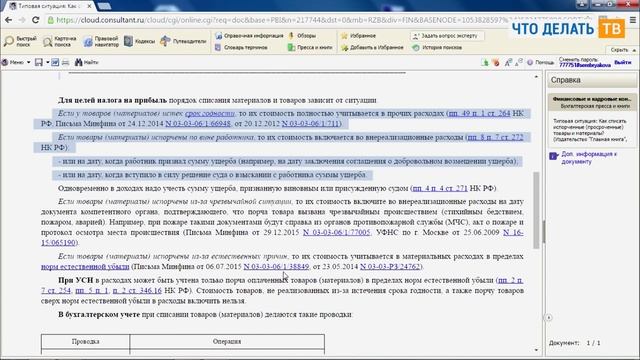Click the green bookmark document icon
Viewport: 640px width, 360px height.
pyautogui.click(x=484, y=62)
